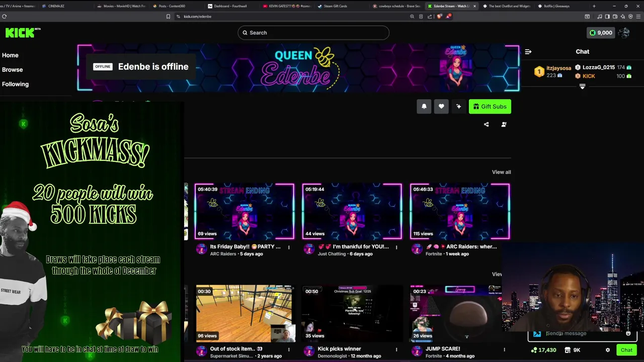This screenshot has height=362, width=644.
Task: Open Following in the sidebar
Action: pos(15,84)
